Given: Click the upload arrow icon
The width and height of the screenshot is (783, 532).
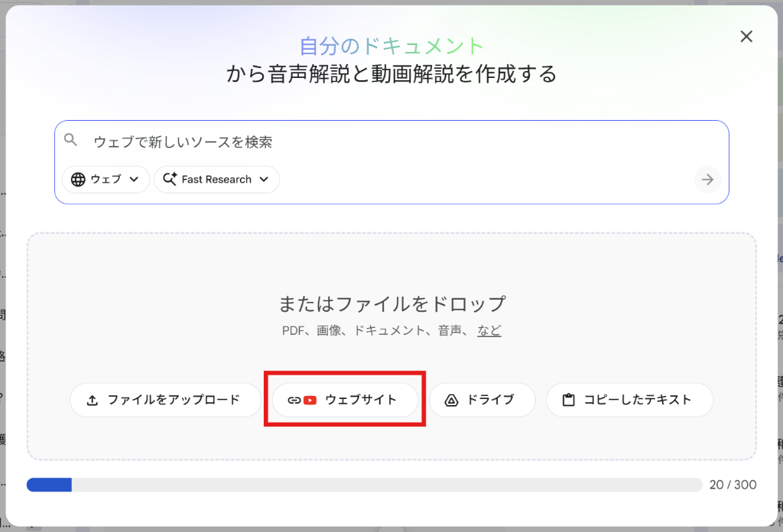Looking at the screenshot, I should pos(93,401).
